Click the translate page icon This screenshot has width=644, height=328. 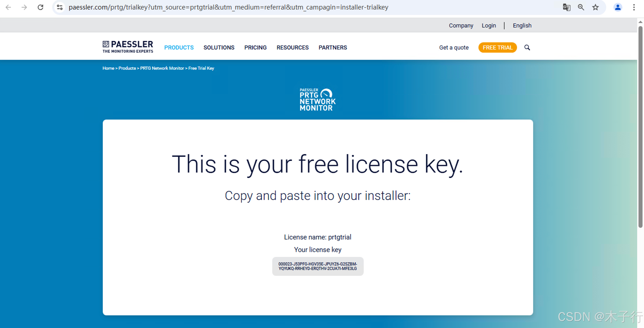tap(566, 7)
